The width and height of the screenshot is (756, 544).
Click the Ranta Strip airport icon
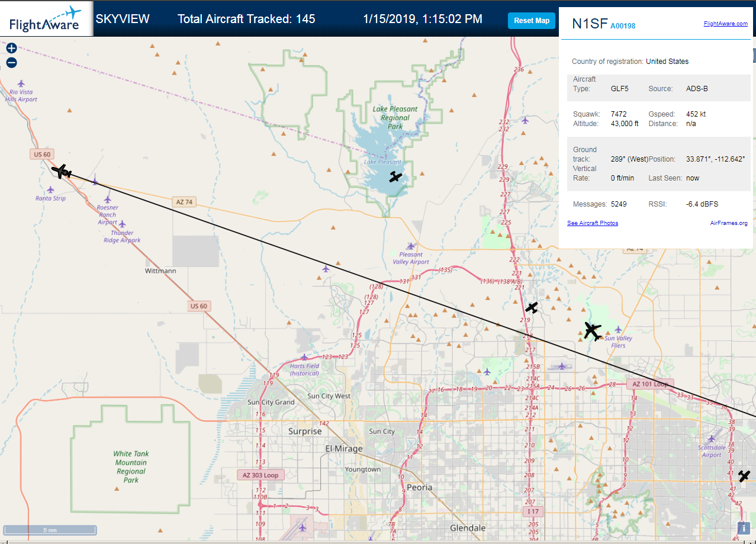pos(50,190)
